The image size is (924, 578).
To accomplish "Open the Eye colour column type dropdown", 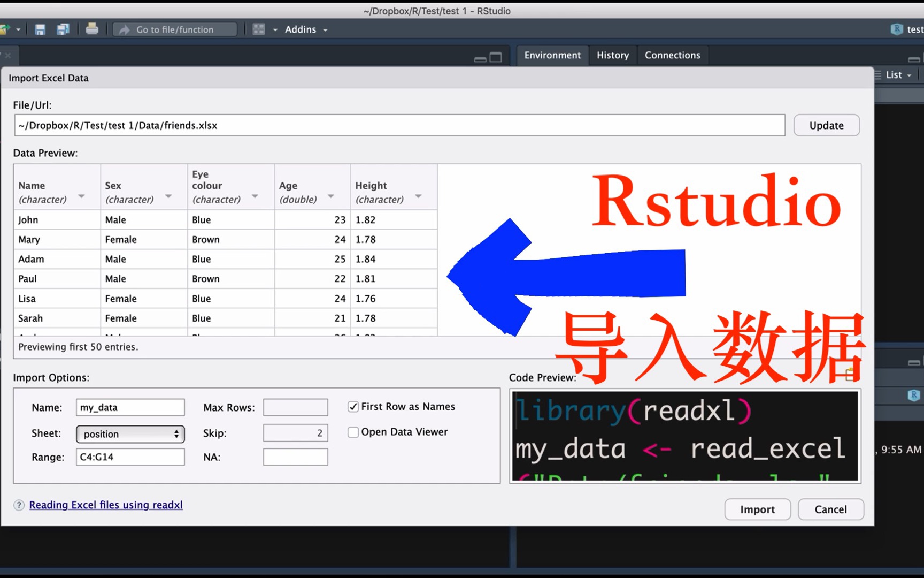I will [x=255, y=197].
